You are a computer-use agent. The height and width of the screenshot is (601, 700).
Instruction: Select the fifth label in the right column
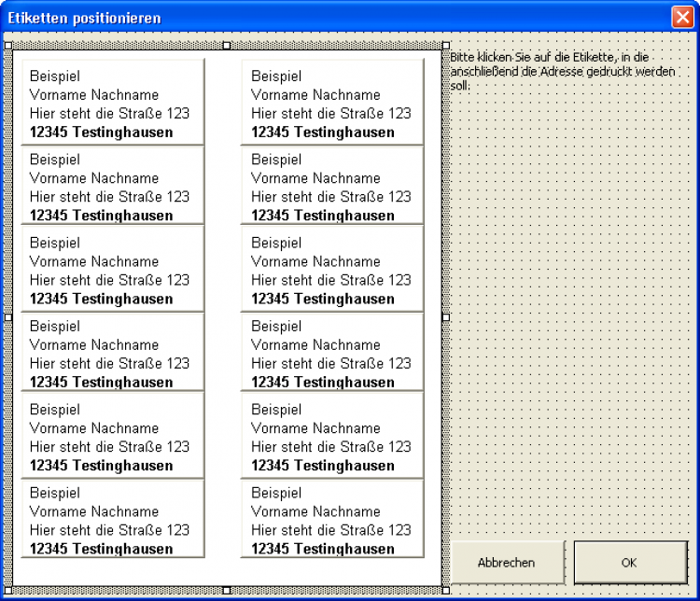tap(332, 437)
